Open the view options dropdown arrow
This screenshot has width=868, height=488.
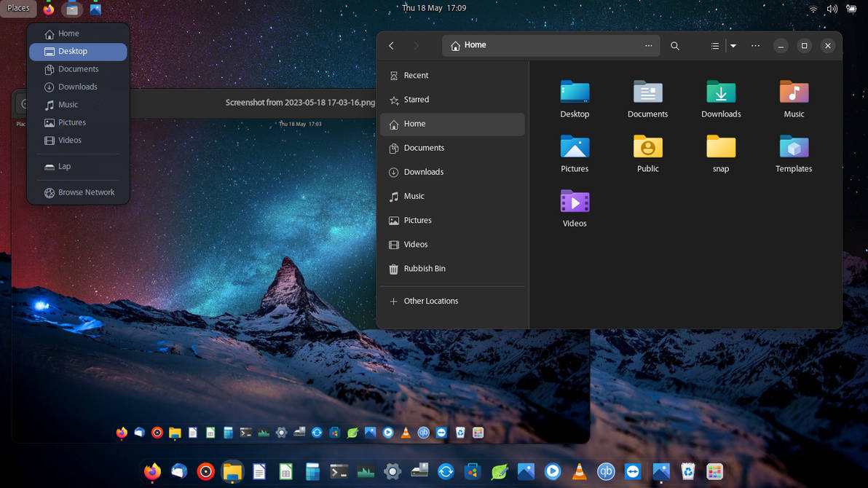[x=733, y=45]
